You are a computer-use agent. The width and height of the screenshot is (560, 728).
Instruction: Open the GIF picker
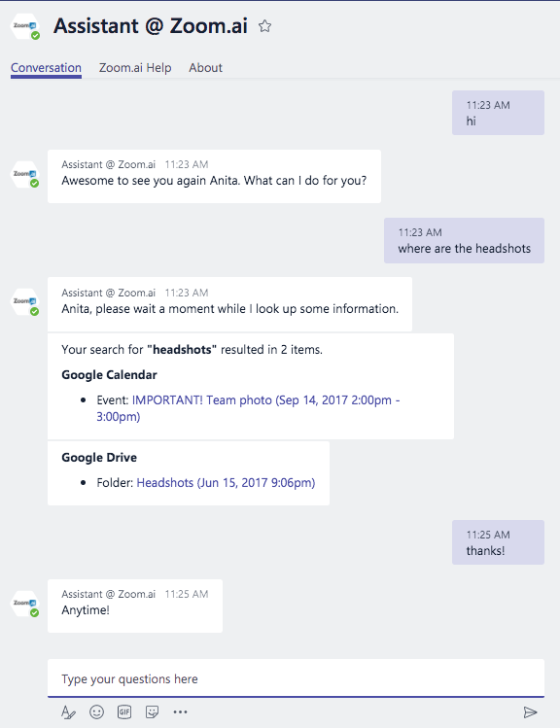point(124,711)
